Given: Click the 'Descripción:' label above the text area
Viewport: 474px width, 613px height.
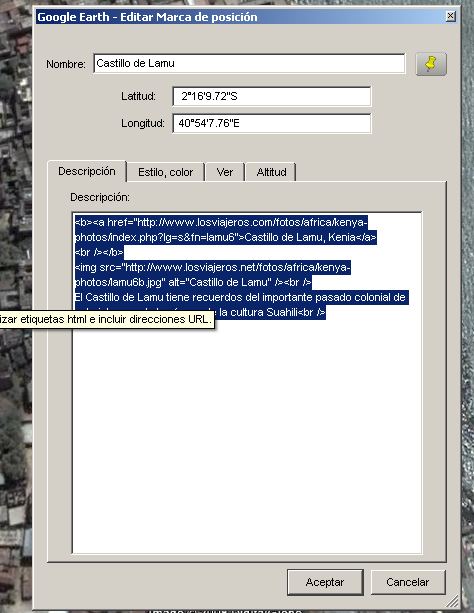Looking at the screenshot, I should tap(100, 197).
